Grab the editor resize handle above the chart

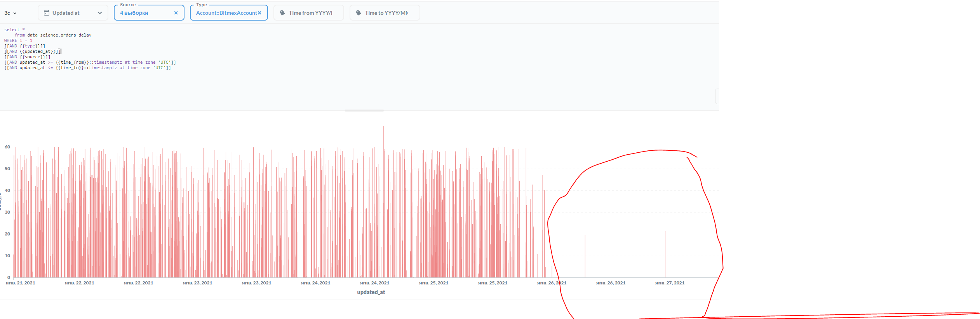tap(364, 111)
